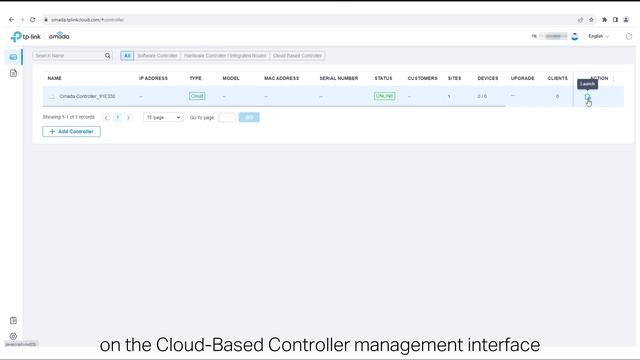Bookmark this page with the star icon
The width and height of the screenshot is (640, 360).
point(591,20)
